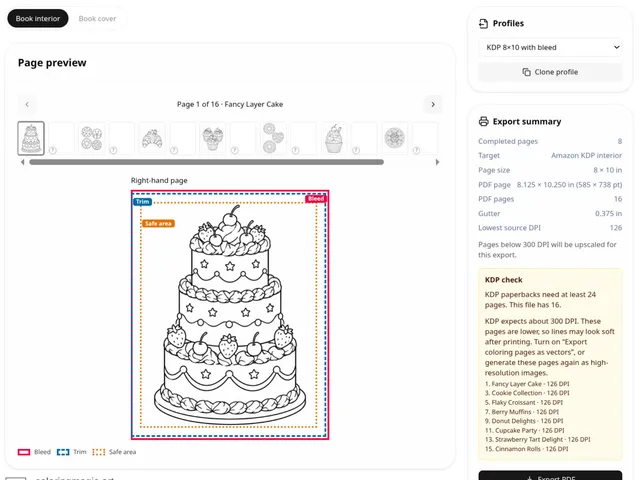
Task: Select the Flaky Croissant thumbnail
Action: (x=152, y=138)
